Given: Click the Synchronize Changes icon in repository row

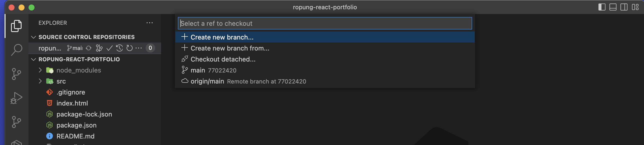Looking at the screenshot, I should click(x=89, y=48).
